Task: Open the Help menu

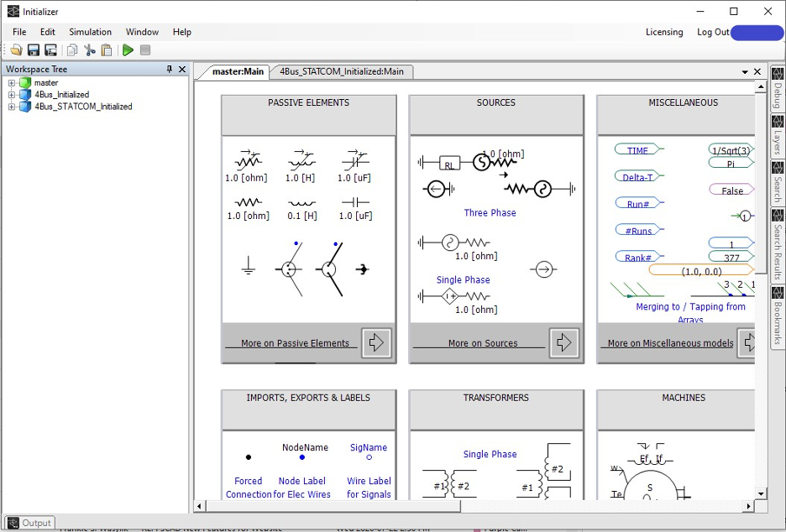Action: point(182,32)
